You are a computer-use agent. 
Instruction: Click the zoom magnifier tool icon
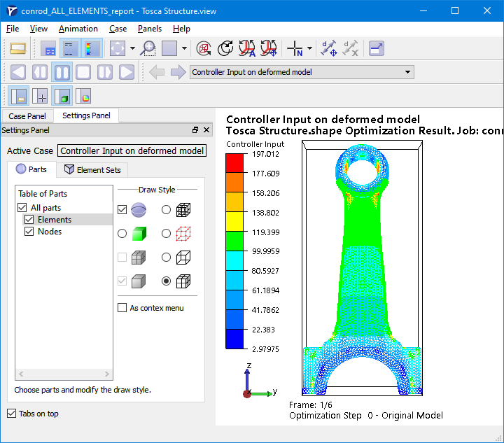tap(148, 48)
